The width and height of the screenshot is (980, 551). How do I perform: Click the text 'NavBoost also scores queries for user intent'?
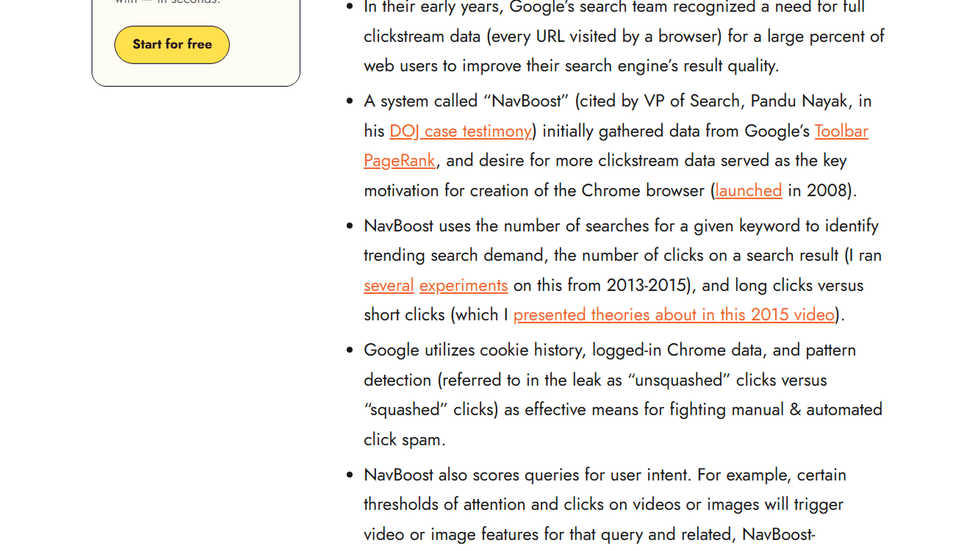(x=527, y=475)
